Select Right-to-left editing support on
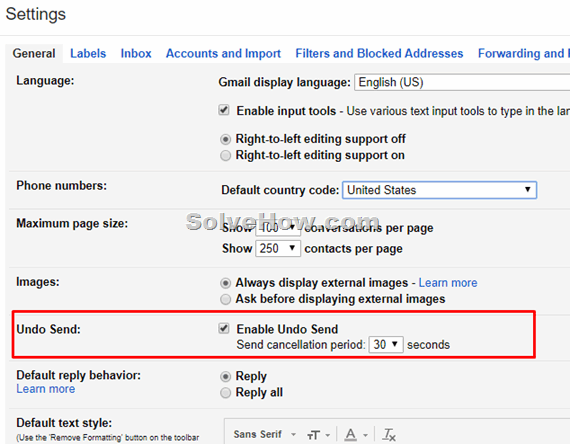 225,156
